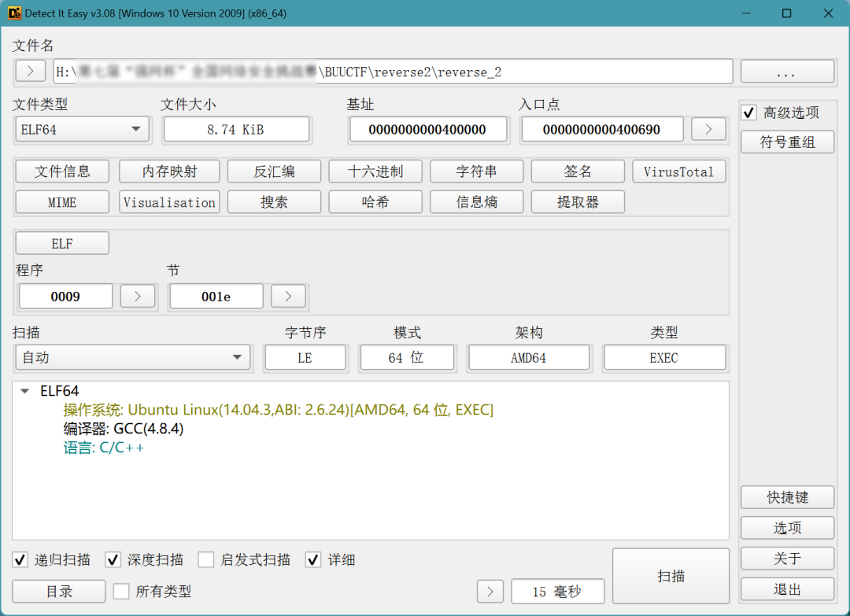Click the Detect It Easy title bar icon
The image size is (850, 616).
pos(14,13)
